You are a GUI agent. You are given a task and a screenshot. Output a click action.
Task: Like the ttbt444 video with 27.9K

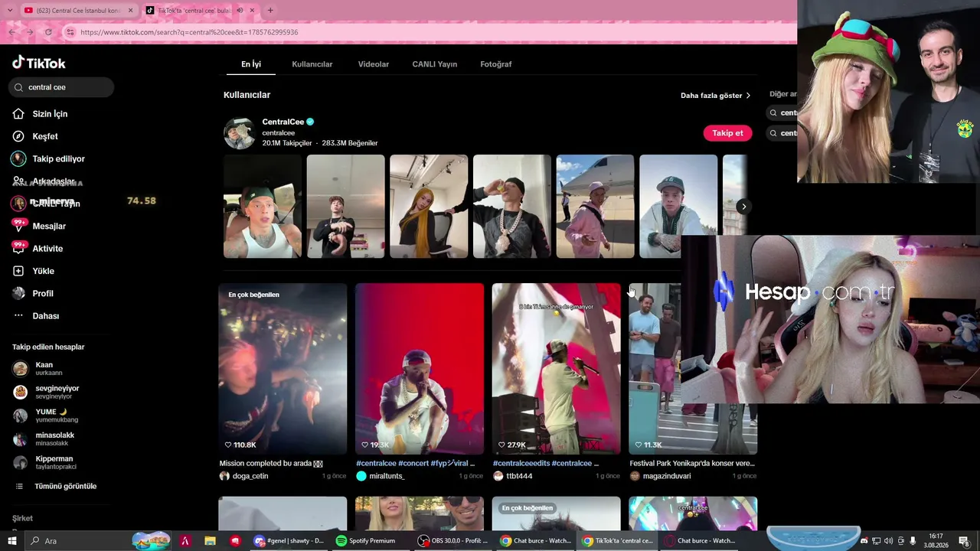tap(502, 445)
